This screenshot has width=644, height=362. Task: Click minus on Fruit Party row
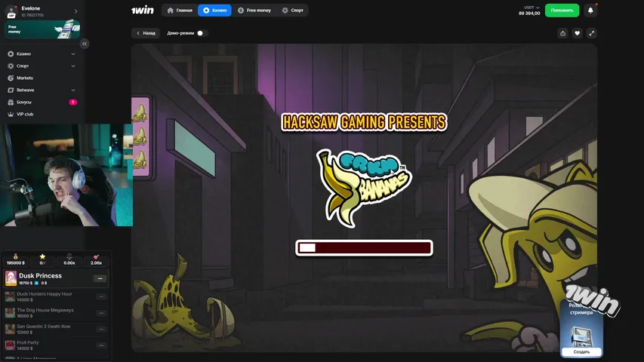pyautogui.click(x=101, y=345)
